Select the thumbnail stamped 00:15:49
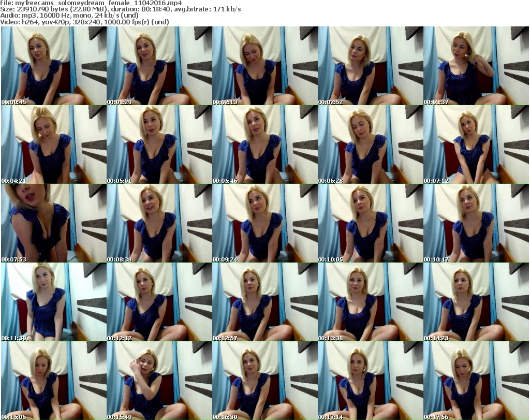The image size is (530, 420). [x=159, y=381]
